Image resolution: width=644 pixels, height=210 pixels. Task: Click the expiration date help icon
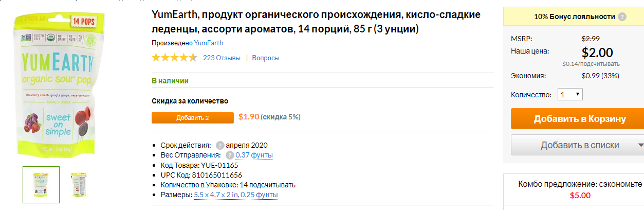click(220, 145)
